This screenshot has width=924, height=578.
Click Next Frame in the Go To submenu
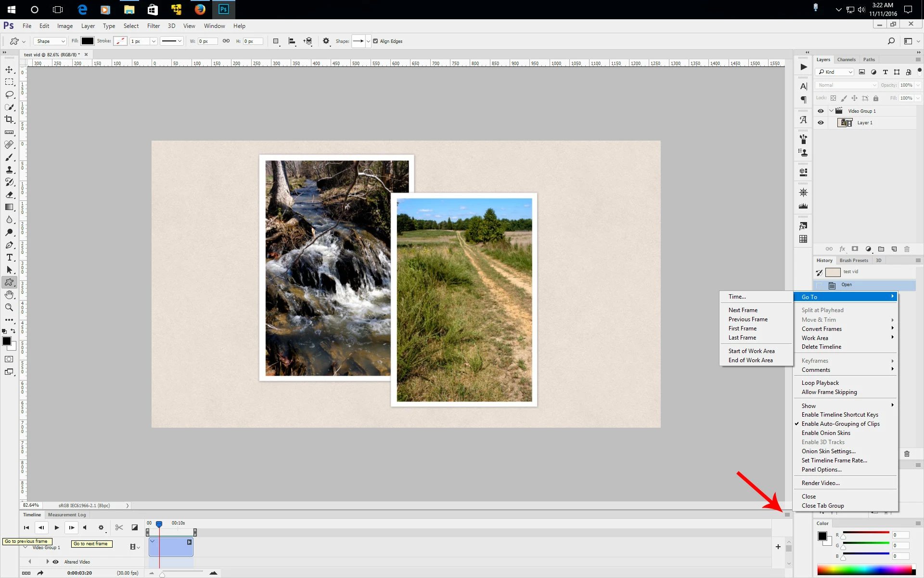coord(743,310)
